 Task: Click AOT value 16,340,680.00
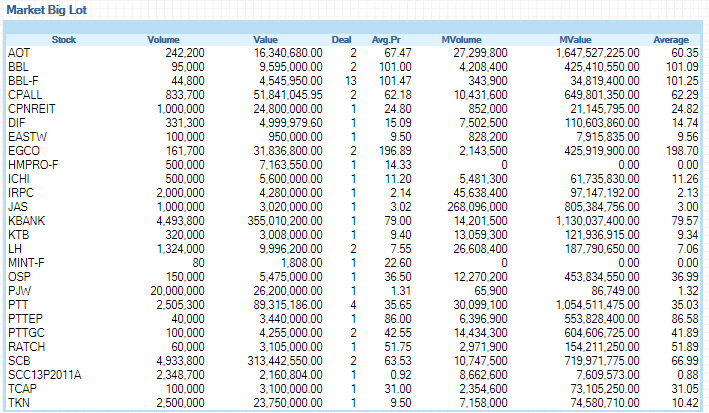click(x=288, y=53)
